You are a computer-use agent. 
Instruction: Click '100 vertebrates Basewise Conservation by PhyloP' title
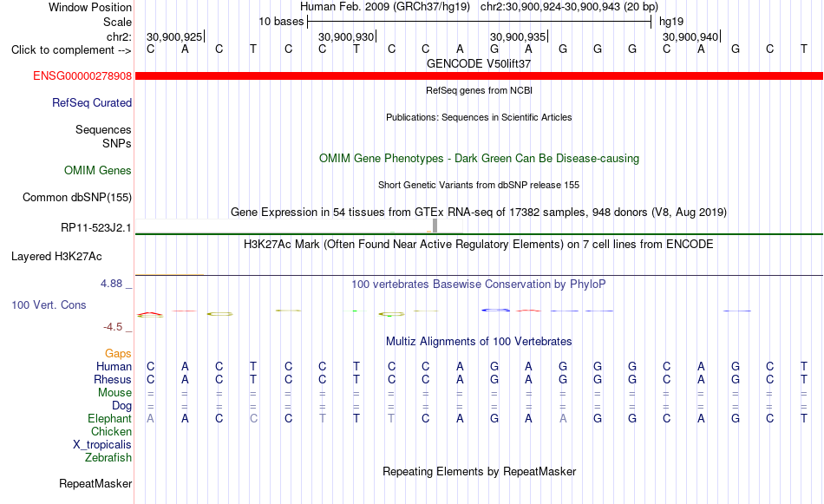point(479,285)
